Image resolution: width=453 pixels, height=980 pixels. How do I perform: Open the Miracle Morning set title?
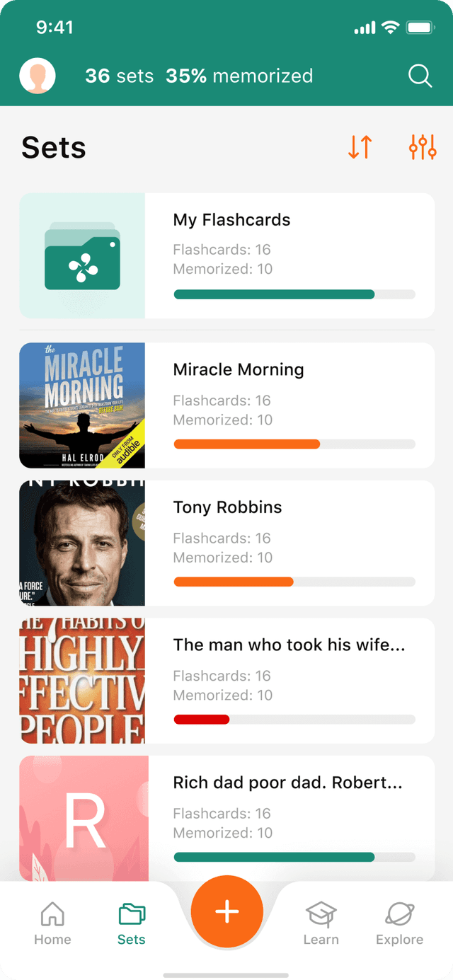tap(239, 369)
